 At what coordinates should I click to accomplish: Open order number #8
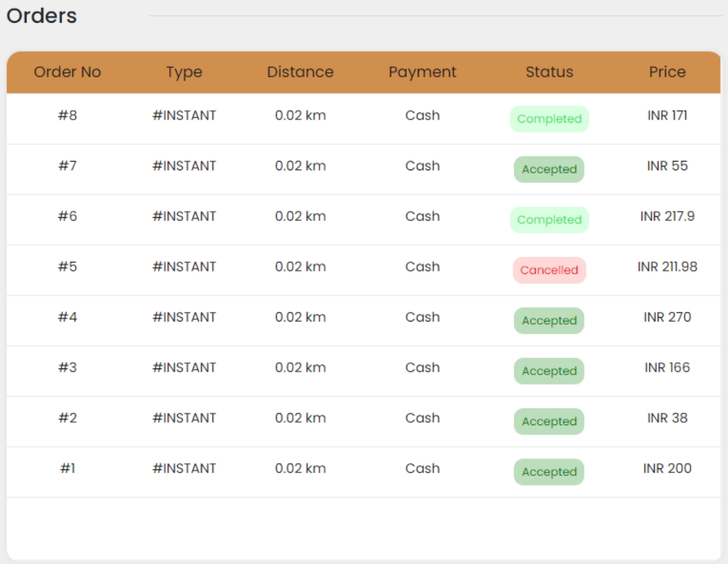pyautogui.click(x=68, y=115)
